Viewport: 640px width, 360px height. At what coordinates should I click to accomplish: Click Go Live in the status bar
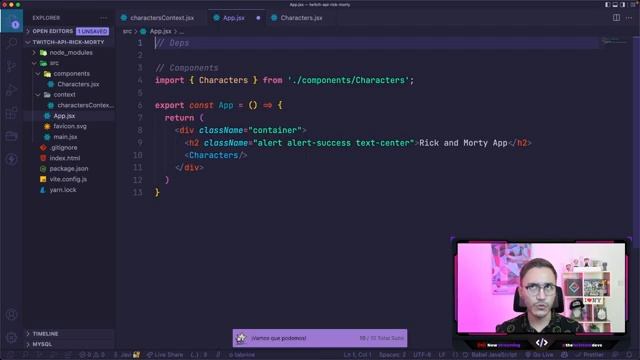click(x=540, y=355)
